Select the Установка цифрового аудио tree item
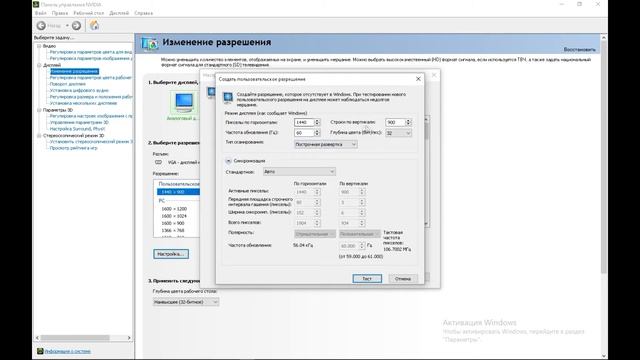Image resolution: width=640 pixels, height=360 pixels. coord(79,91)
